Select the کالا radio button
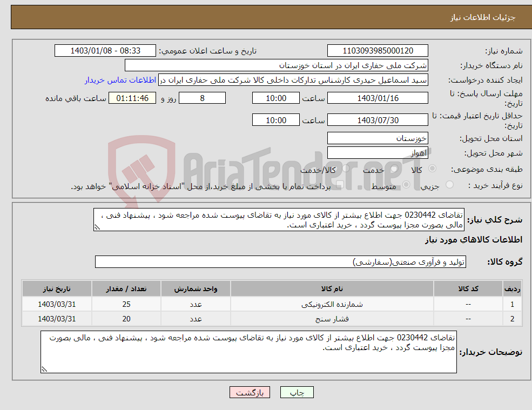The width and height of the screenshot is (532, 410). click(x=432, y=169)
